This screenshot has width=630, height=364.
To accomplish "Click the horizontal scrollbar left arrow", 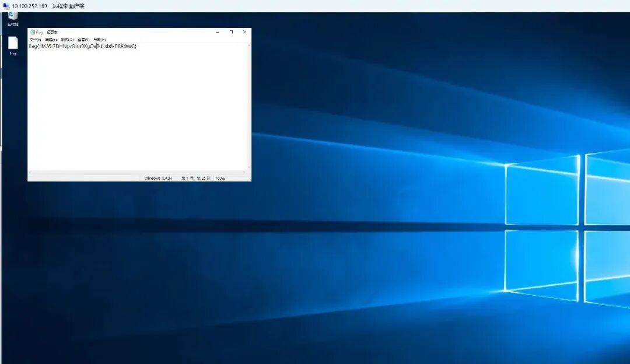I will tap(30, 172).
